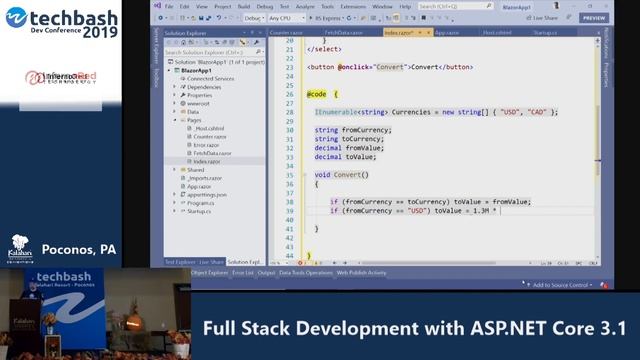Select the BlazorApp1 project node
This screenshot has width=640, height=360.
(196, 71)
